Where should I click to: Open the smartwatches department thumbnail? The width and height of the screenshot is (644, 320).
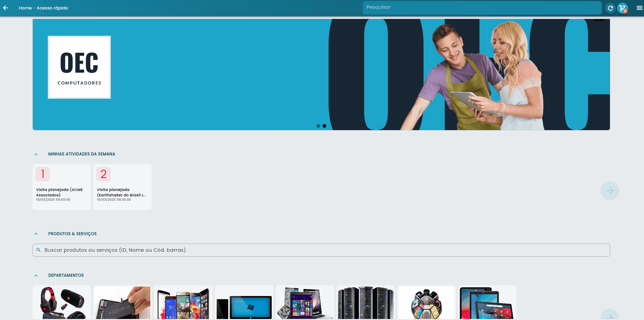426,302
